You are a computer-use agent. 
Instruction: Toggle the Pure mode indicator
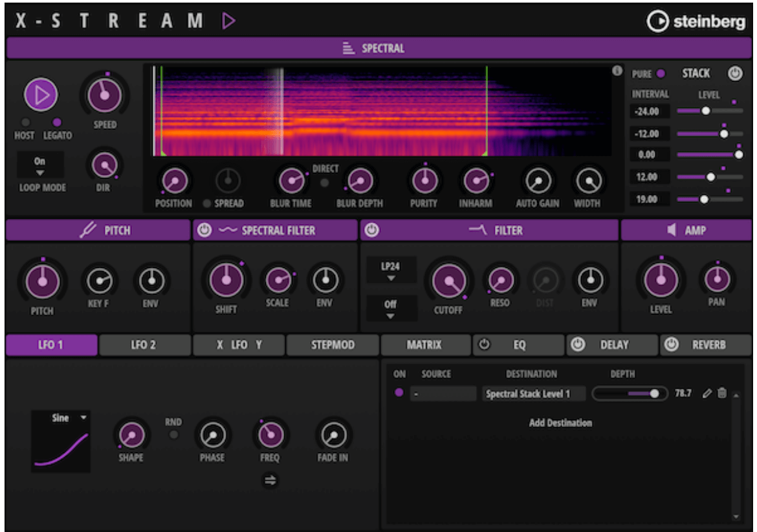click(x=661, y=74)
